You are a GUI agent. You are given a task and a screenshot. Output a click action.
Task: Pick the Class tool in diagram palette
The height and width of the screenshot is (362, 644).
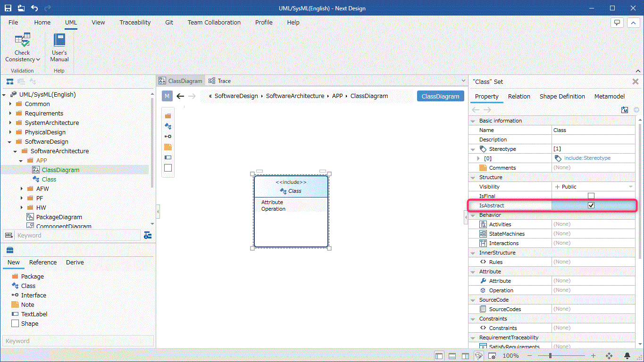pos(168,126)
